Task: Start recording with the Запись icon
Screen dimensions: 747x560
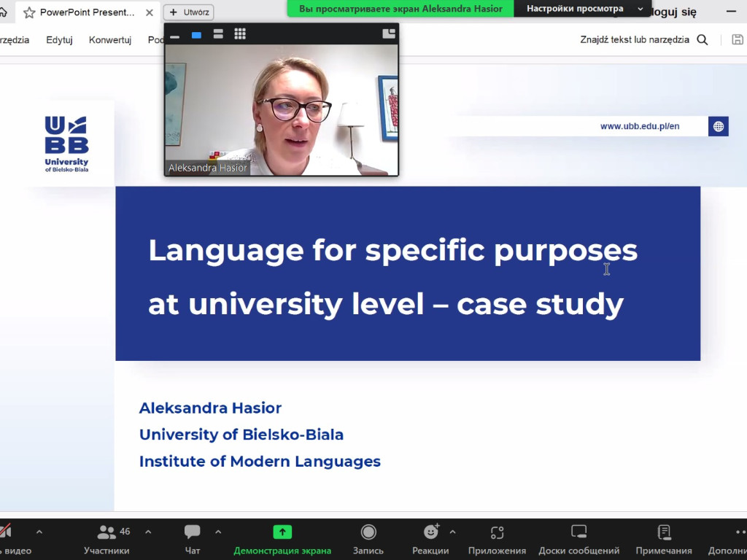Action: click(x=368, y=532)
